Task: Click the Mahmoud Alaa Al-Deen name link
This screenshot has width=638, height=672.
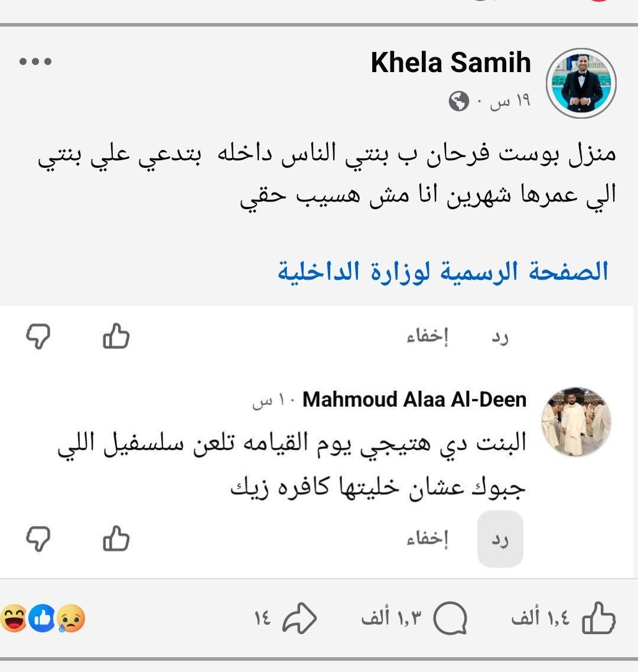Action: pos(414,400)
